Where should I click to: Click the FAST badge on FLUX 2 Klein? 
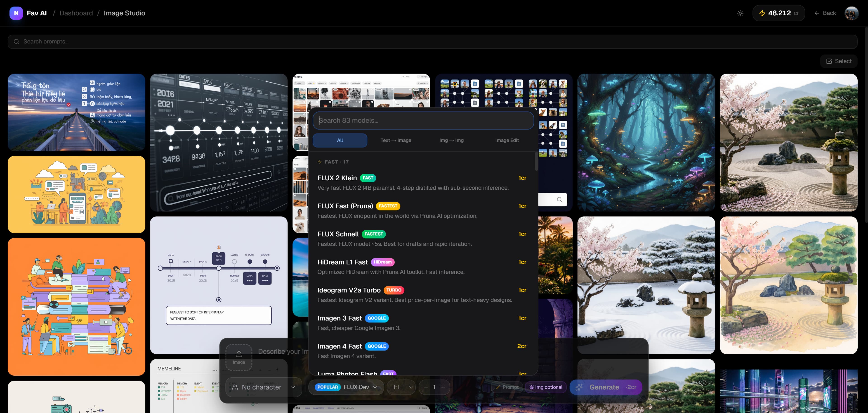(368, 178)
